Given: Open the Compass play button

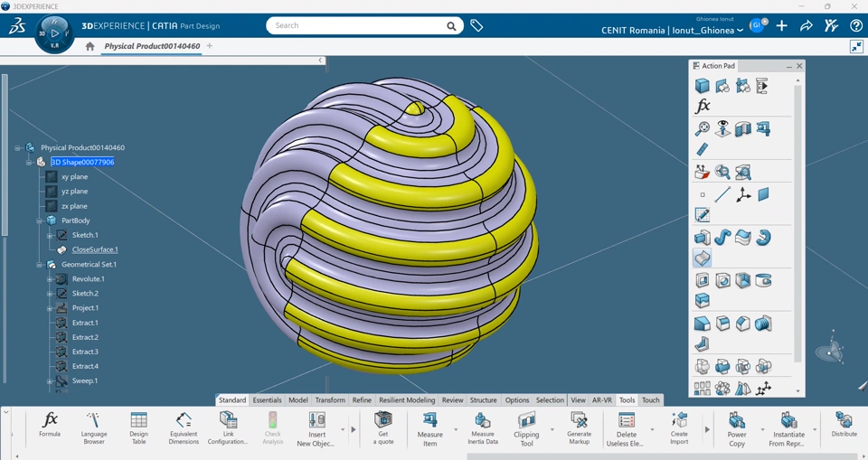Looking at the screenshot, I should [x=54, y=33].
